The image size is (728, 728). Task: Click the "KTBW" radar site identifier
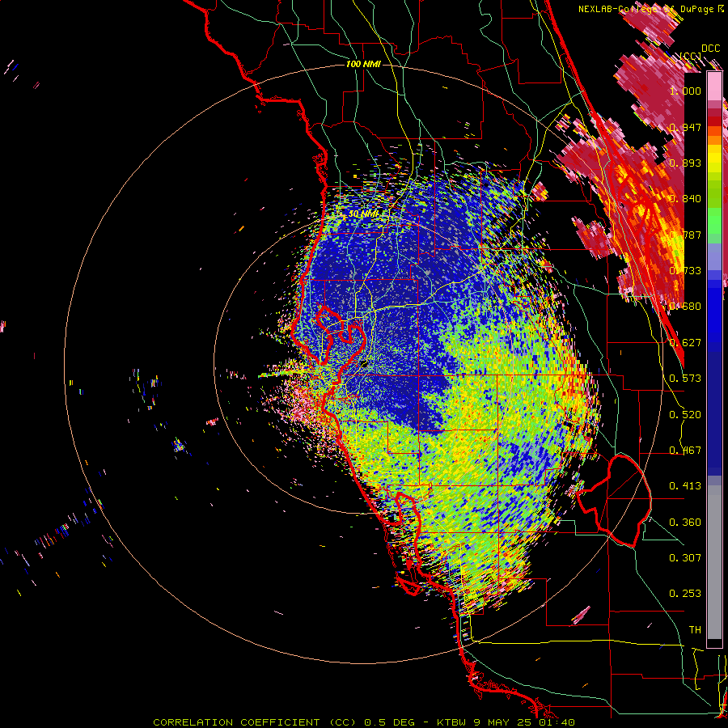pyautogui.click(x=452, y=722)
